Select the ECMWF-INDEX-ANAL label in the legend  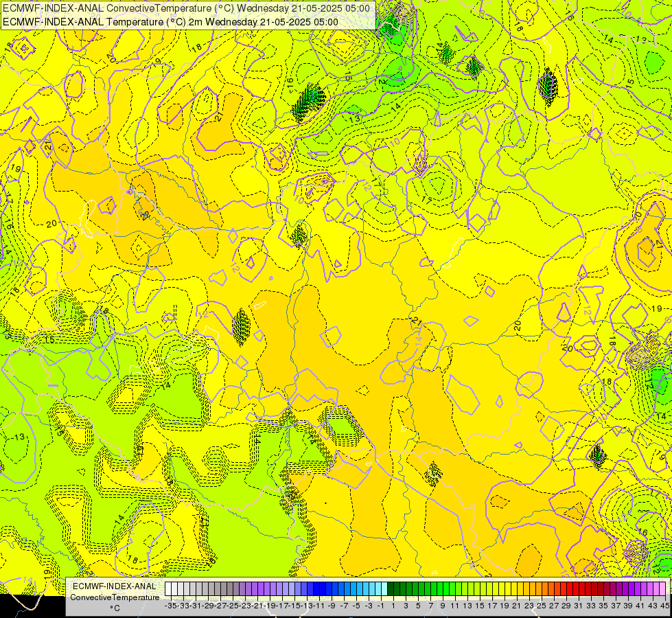115,586
